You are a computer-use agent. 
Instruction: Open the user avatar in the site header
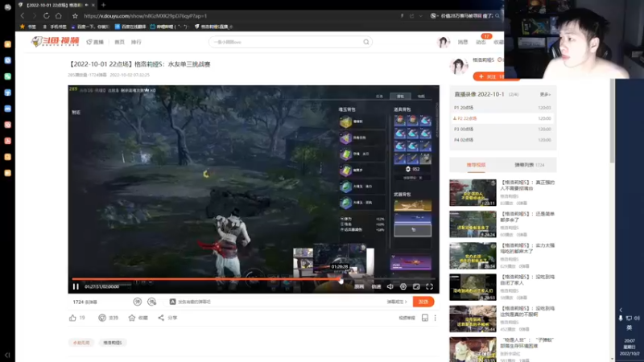pyautogui.click(x=444, y=42)
